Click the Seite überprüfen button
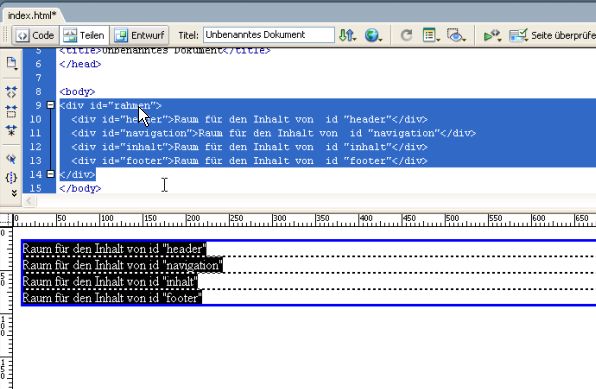Screen dimensions: 596x389 pyautogui.click(x=552, y=35)
